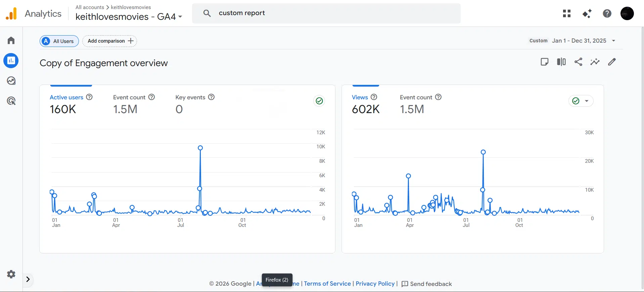
Task: Click the pencil customize report icon
Action: click(612, 62)
